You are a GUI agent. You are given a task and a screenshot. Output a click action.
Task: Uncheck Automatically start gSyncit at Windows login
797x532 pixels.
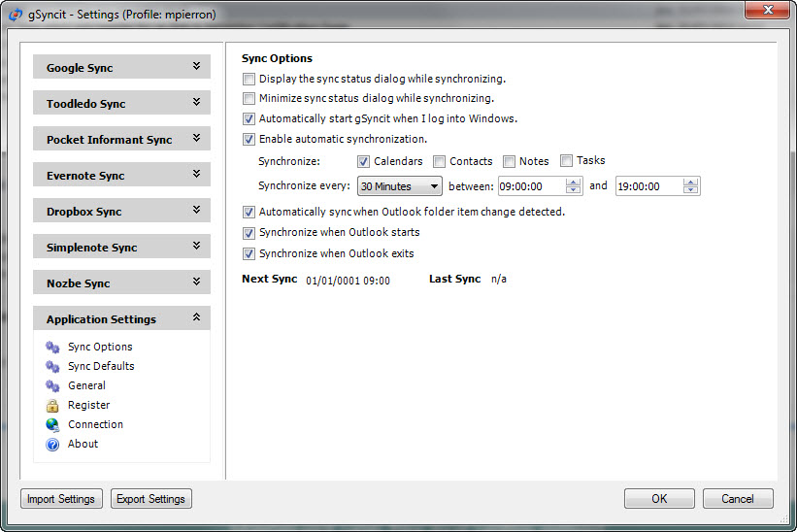249,118
